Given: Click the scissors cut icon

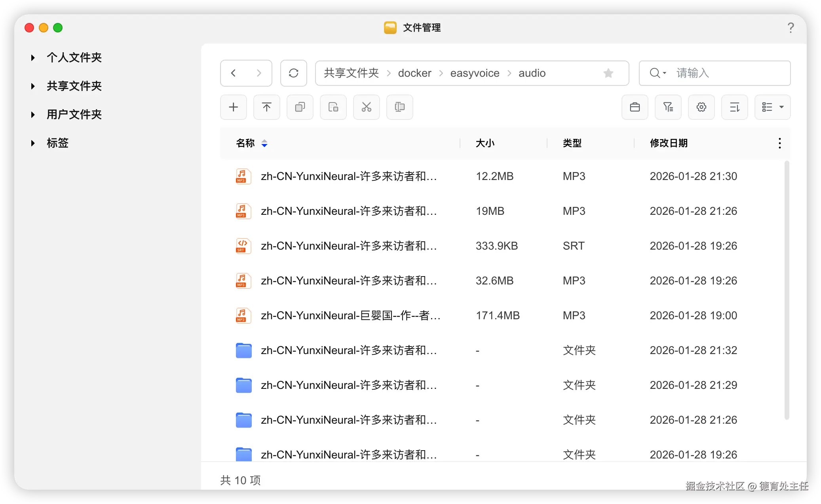Looking at the screenshot, I should tap(367, 107).
